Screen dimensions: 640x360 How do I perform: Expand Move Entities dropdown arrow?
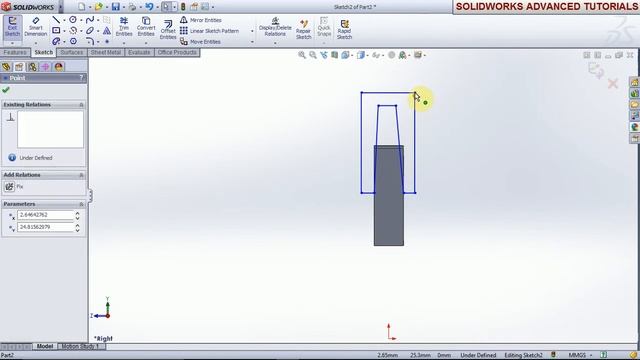(252, 42)
